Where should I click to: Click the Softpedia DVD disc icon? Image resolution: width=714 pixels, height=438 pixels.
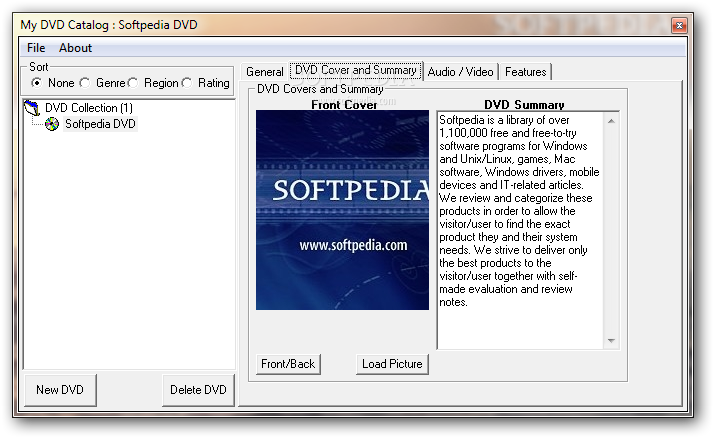coord(52,124)
